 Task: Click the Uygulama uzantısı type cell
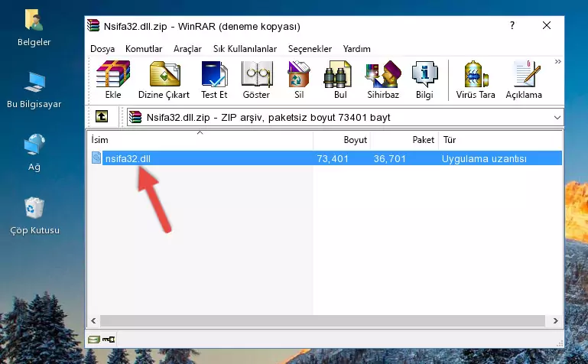click(484, 159)
